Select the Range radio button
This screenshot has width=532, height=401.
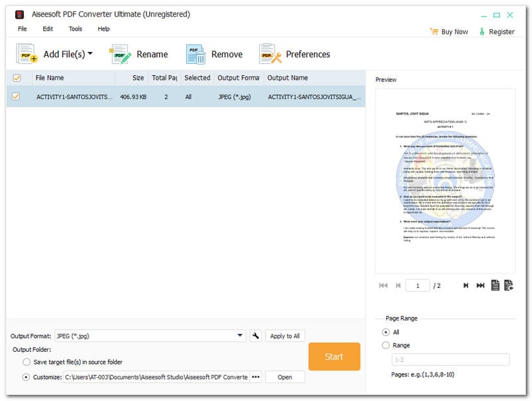click(386, 345)
